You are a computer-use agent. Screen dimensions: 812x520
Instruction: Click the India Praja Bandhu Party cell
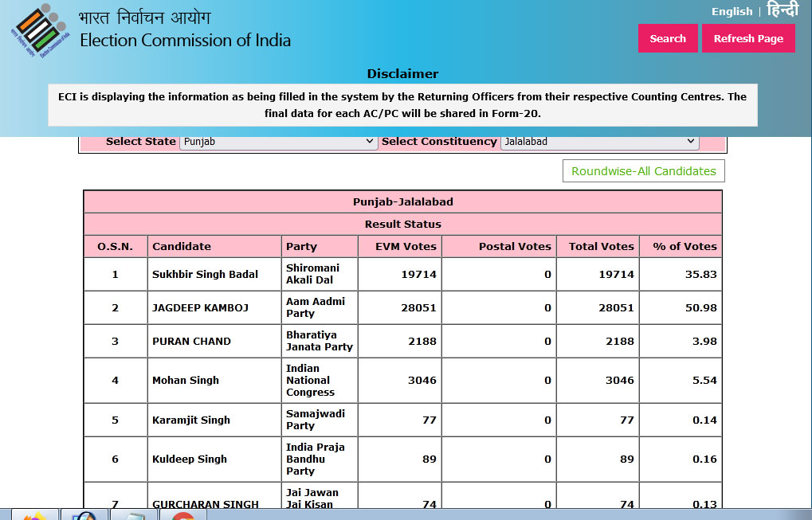pyautogui.click(x=320, y=459)
